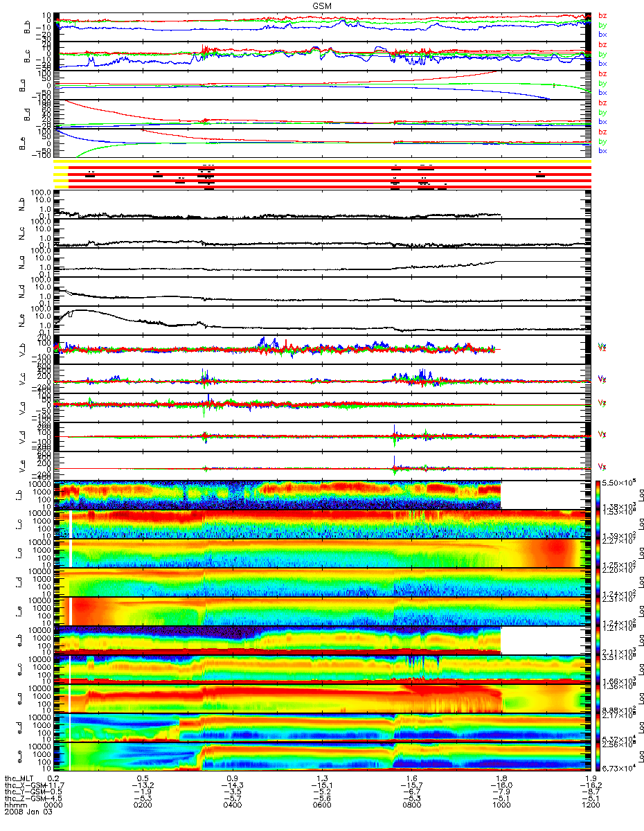Pick the bz legend of B_d panel
The image size is (644, 831).
click(x=602, y=103)
